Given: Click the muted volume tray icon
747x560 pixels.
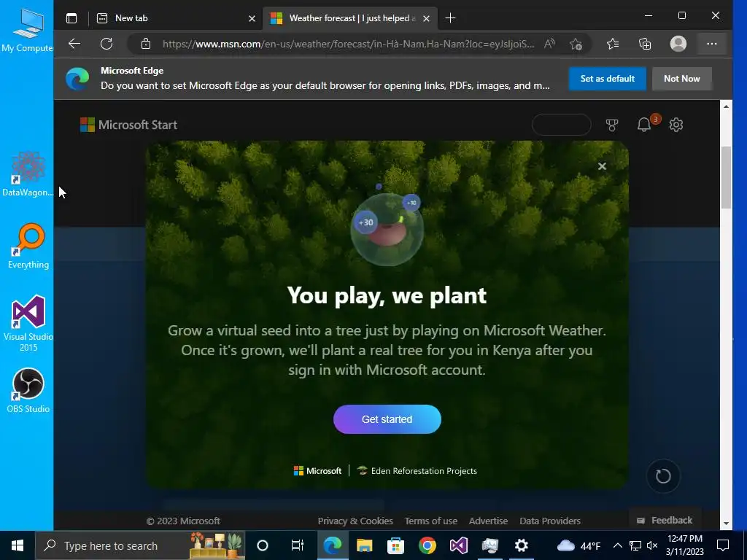Looking at the screenshot, I should [x=652, y=545].
